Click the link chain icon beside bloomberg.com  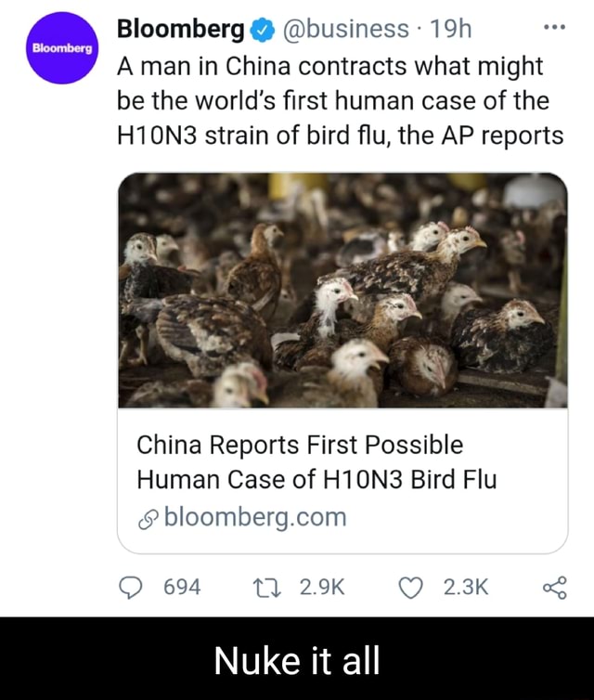click(148, 519)
